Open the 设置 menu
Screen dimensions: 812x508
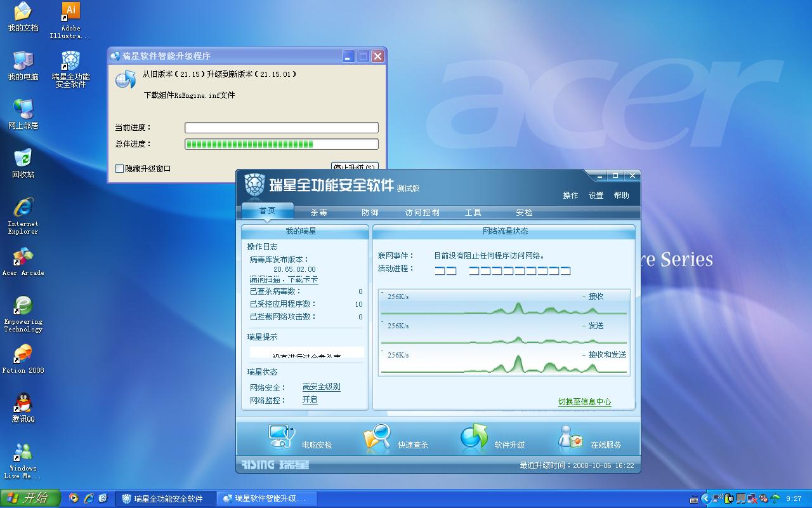pyautogui.click(x=596, y=196)
